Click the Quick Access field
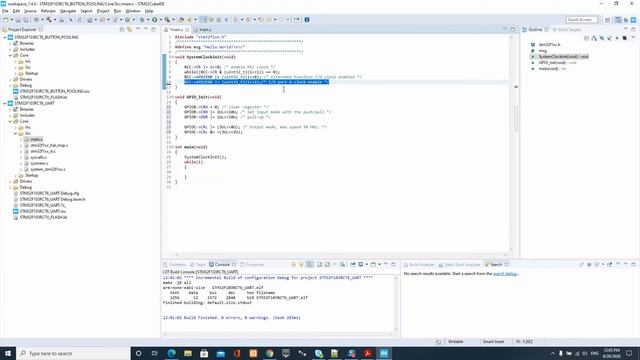This screenshot has width=640, height=360. [x=582, y=20]
